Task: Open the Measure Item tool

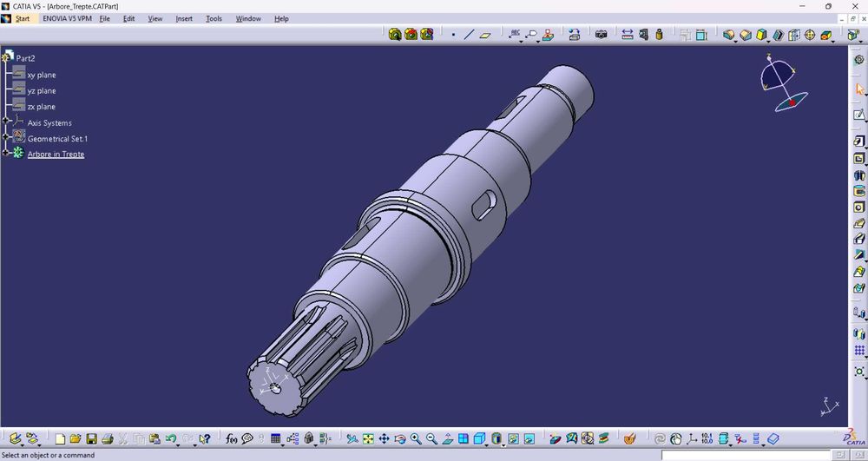Action: tap(643, 35)
